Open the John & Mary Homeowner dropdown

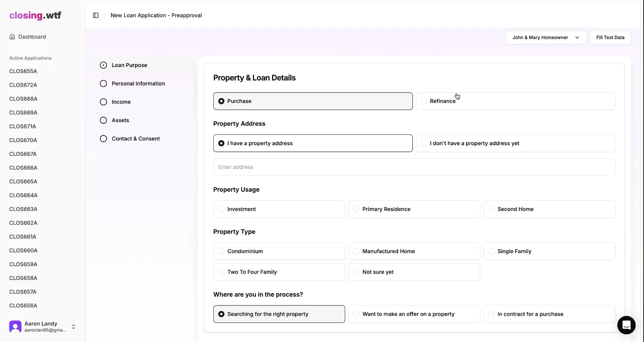coord(546,37)
